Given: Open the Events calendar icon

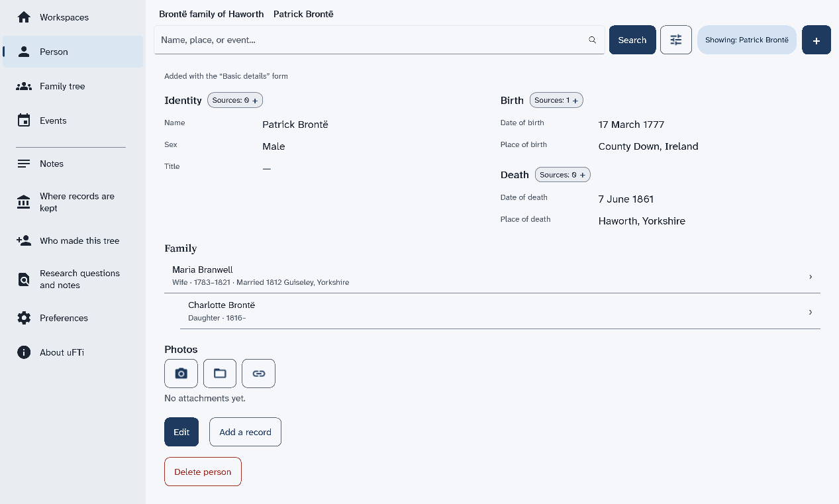Looking at the screenshot, I should (24, 121).
